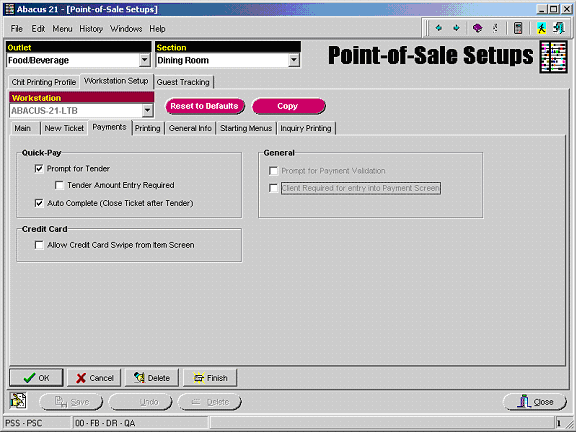Image resolution: width=576 pixels, height=432 pixels.
Task: Switch to Chit Printing Profile tab
Action: coord(44,82)
